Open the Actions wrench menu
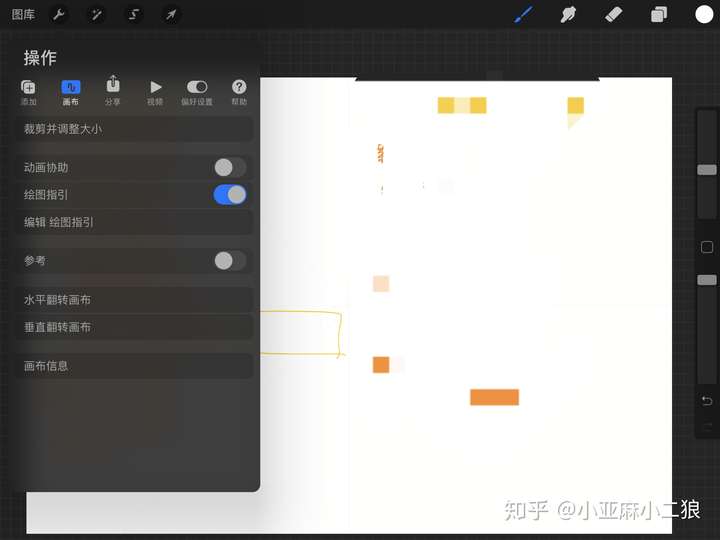This screenshot has height=540, width=720. pos(59,15)
